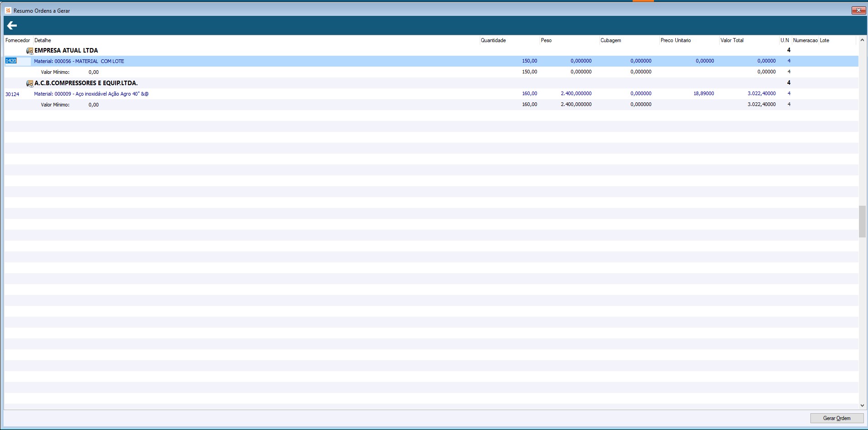Viewport: 868px width, 430px height.
Task: Click the Gerar Ordem button
Action: [837, 418]
